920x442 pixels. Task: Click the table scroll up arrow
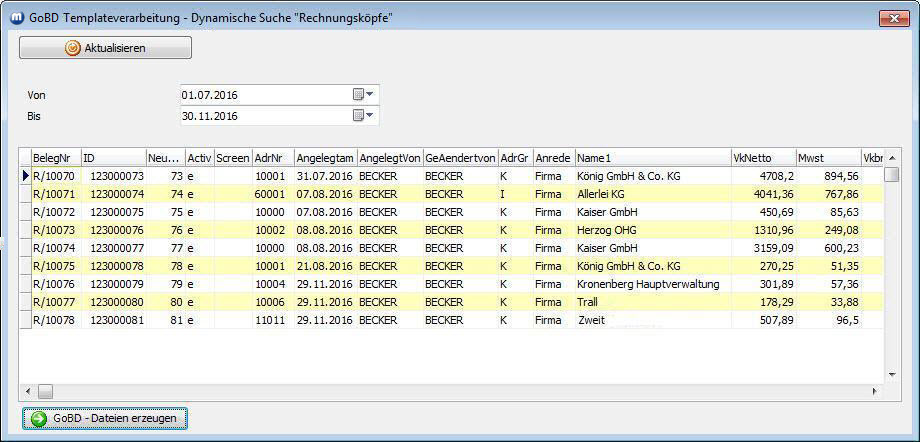(x=892, y=158)
